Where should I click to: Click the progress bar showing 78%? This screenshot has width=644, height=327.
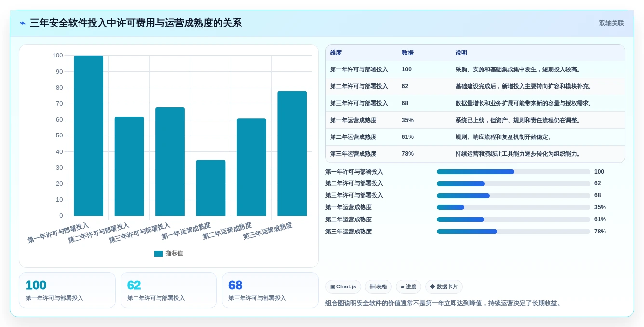click(513, 232)
